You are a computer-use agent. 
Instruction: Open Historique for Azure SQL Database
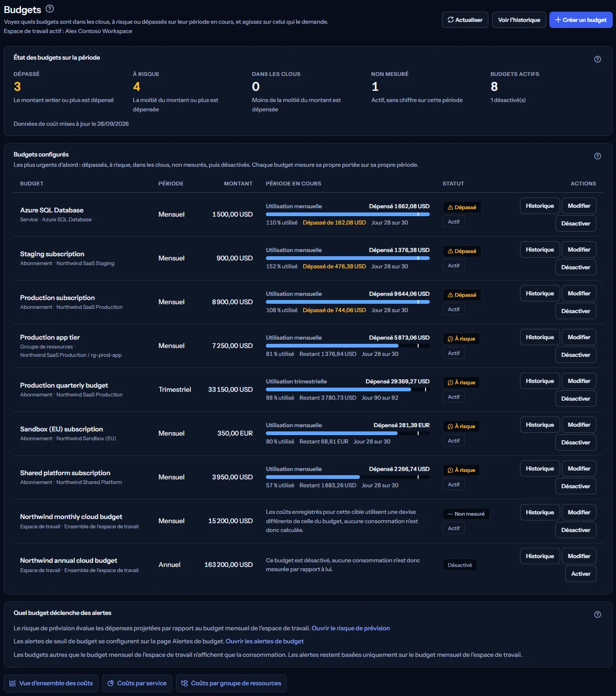point(540,206)
